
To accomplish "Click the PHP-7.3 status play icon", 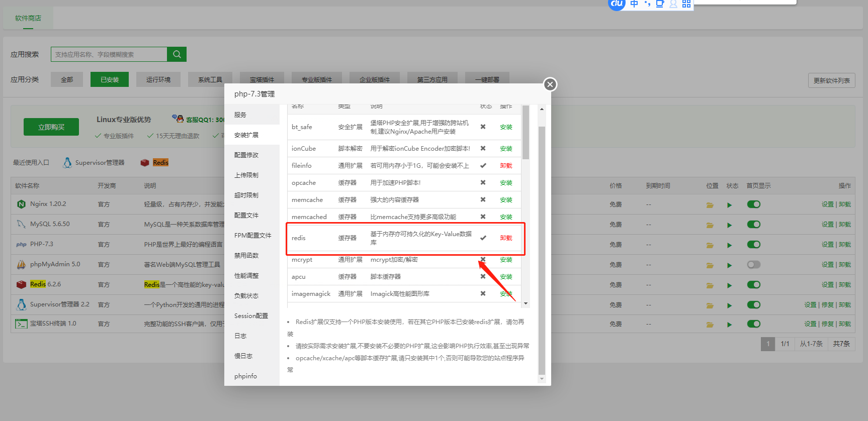I will click(x=730, y=245).
